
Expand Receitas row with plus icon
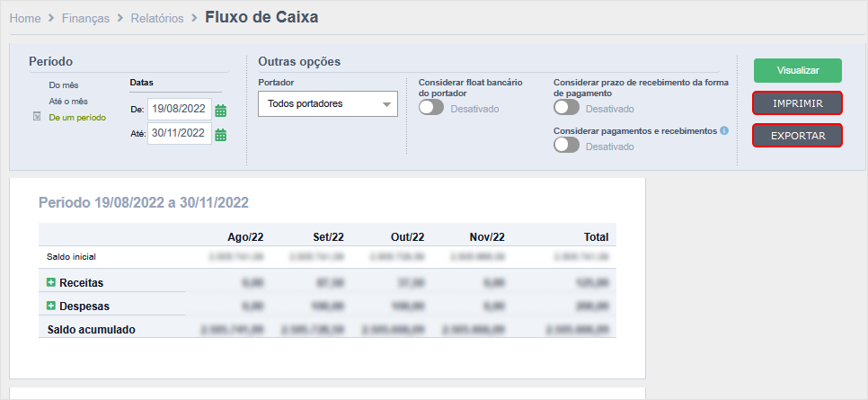(x=51, y=282)
